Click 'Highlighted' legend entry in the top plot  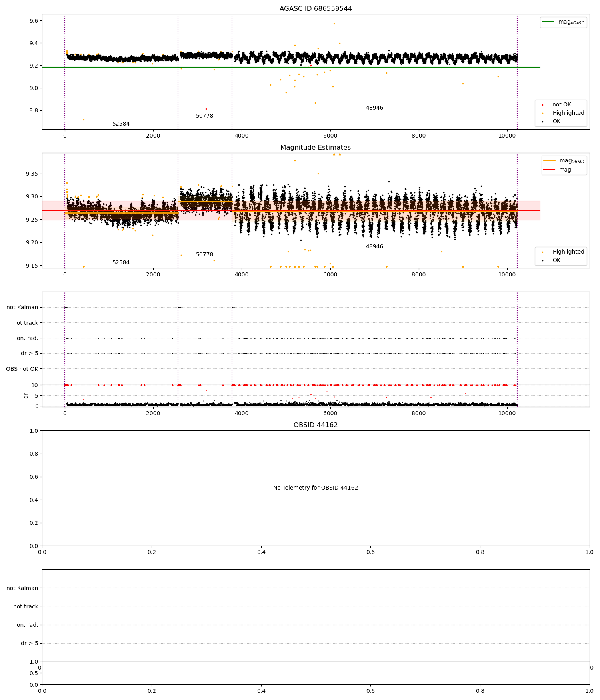click(563, 113)
